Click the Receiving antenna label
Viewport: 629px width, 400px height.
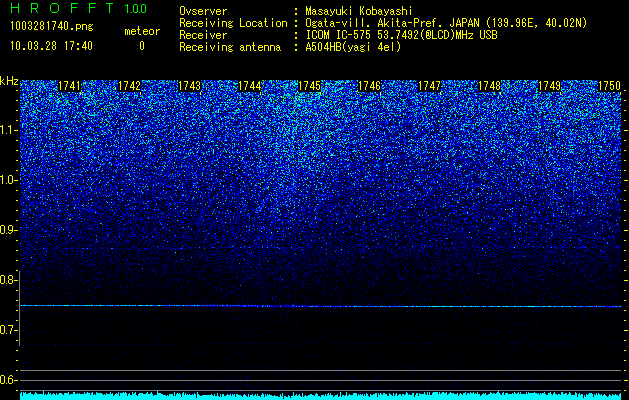(230, 47)
